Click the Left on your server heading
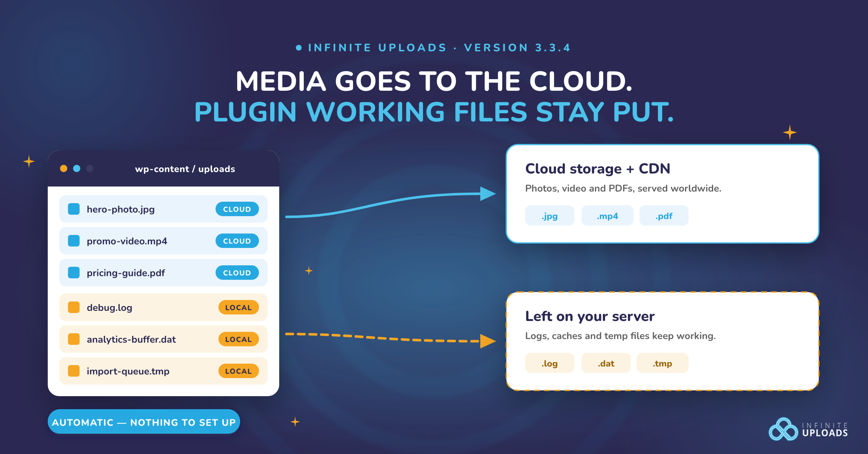The image size is (868, 454). click(590, 316)
